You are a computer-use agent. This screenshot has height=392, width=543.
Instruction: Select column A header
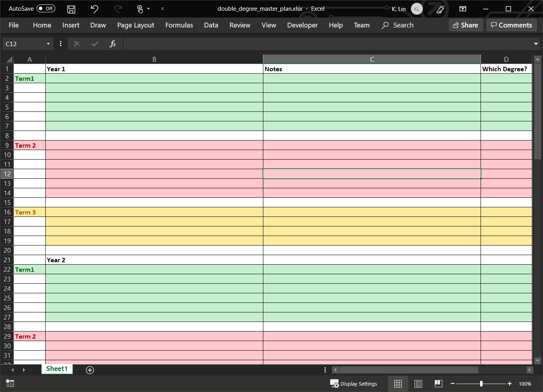[x=29, y=59]
